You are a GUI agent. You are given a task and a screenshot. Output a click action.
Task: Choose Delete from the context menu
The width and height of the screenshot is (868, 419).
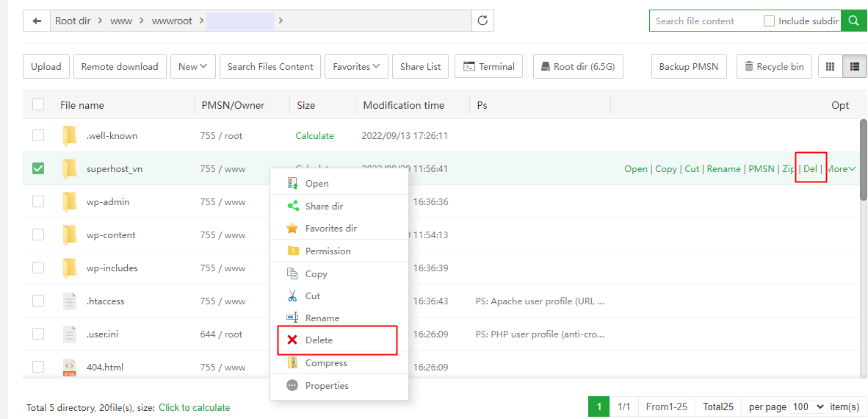[x=319, y=340]
